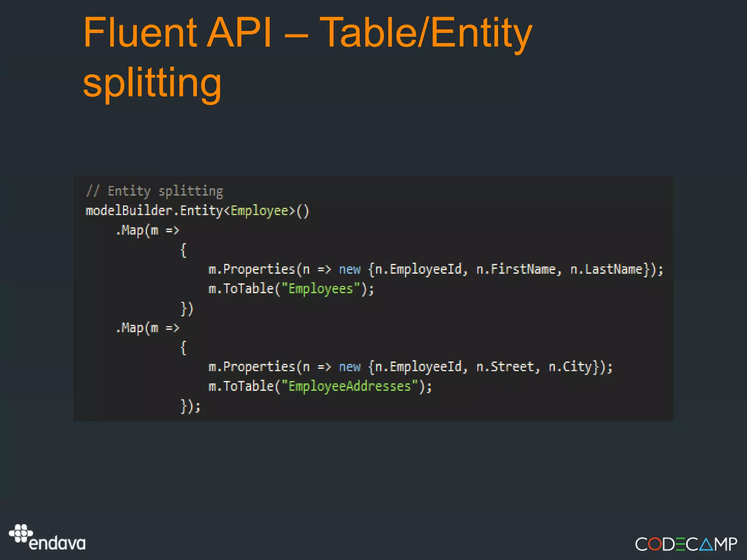747x560 pixels.
Task: Click the line m.ToTable("Employees")
Action: click(x=291, y=289)
